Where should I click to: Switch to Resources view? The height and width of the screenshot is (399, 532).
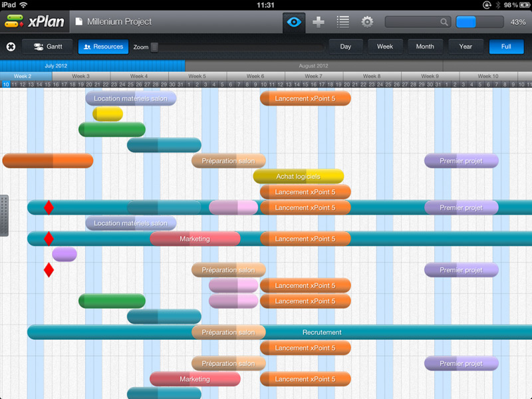click(103, 47)
